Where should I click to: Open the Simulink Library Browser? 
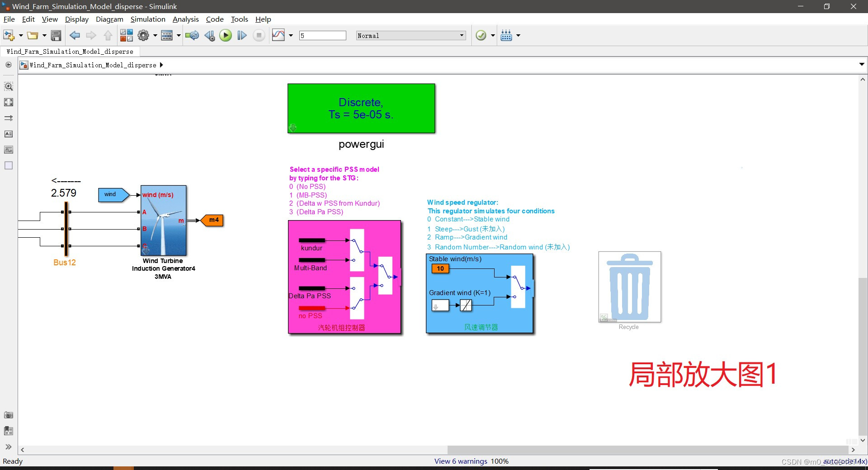point(127,35)
